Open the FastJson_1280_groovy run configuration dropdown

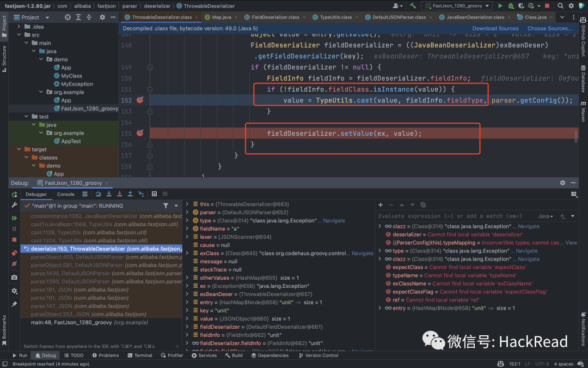click(x=457, y=5)
